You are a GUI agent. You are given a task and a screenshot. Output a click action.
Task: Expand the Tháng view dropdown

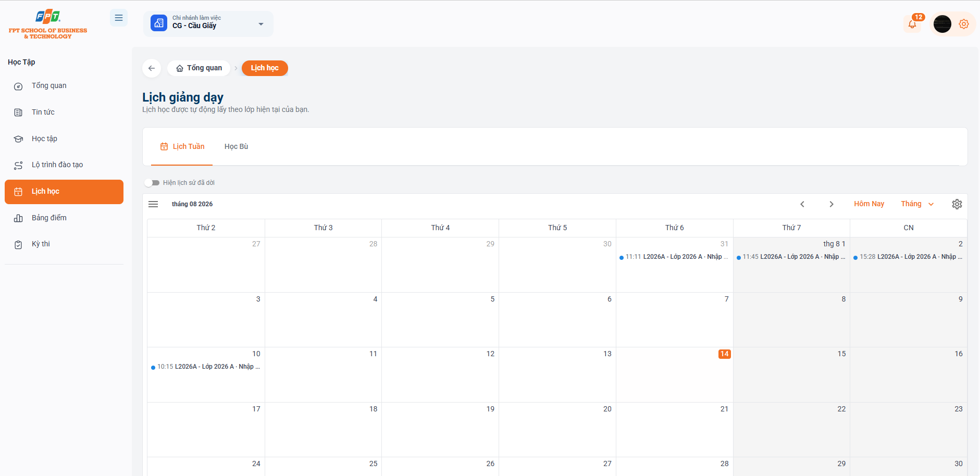[917, 204]
